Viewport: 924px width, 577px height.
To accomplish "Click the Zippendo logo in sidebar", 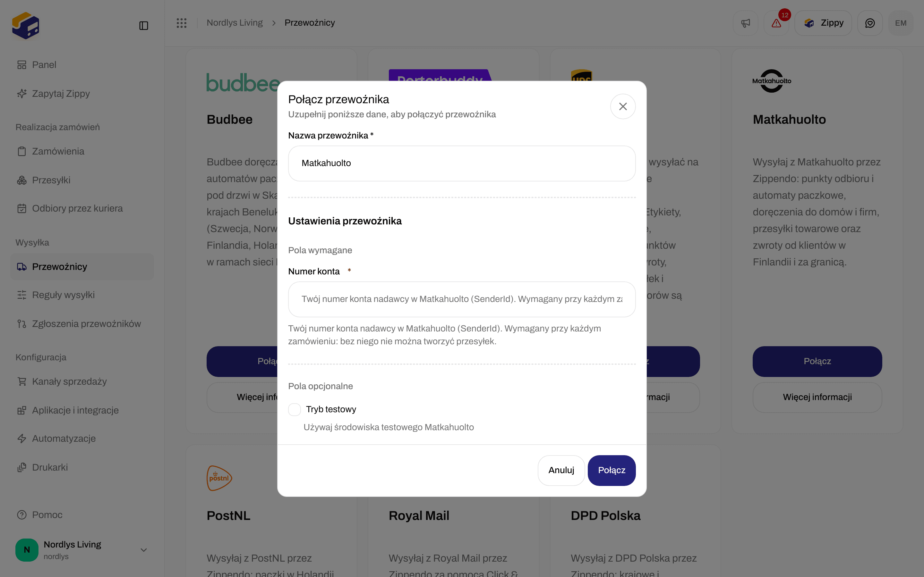I will point(26,26).
